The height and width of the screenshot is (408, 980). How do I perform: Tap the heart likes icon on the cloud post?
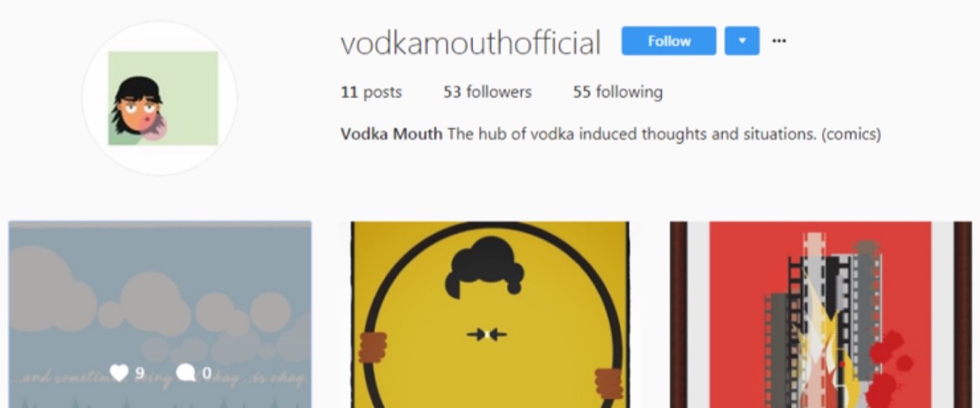pyautogui.click(x=120, y=374)
